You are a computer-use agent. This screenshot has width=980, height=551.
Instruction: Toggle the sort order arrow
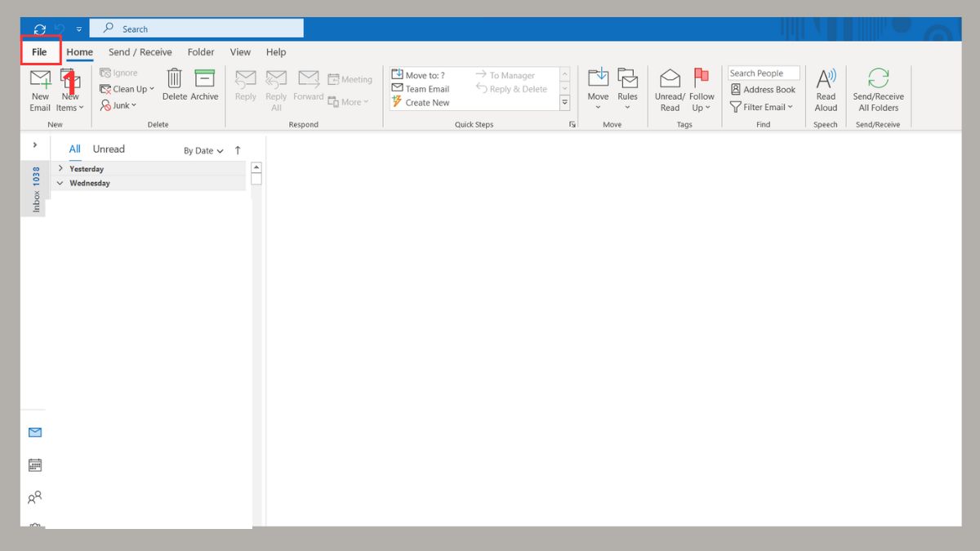click(238, 150)
